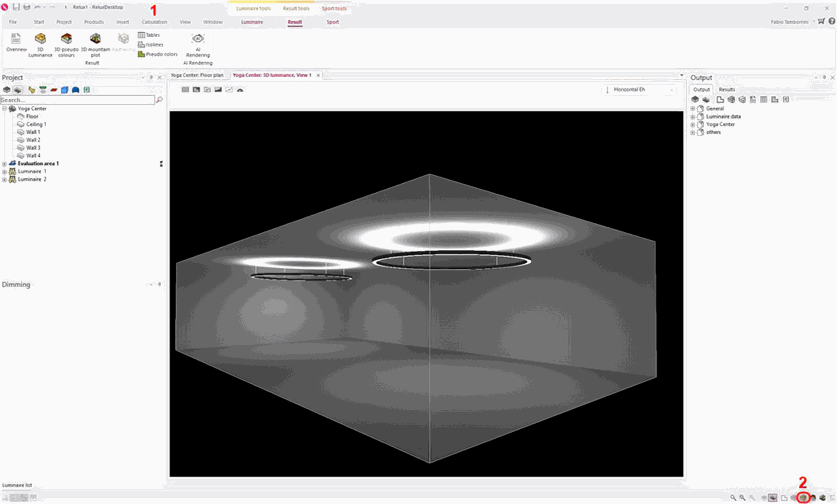The width and height of the screenshot is (837, 504).
Task: Click the circled 3D luminance icon in status bar
Action: pyautogui.click(x=803, y=497)
